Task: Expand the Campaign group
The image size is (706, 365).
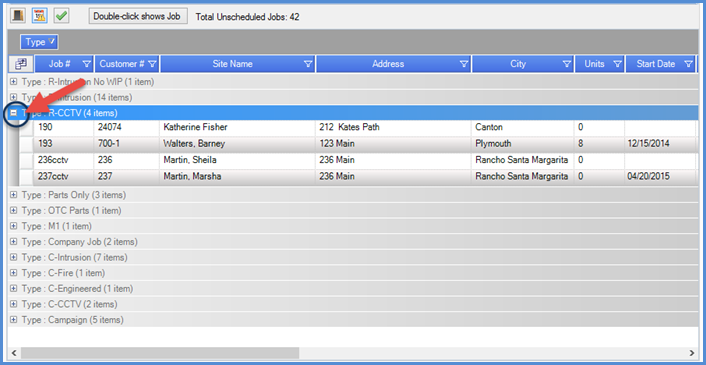Action: pyautogui.click(x=14, y=320)
